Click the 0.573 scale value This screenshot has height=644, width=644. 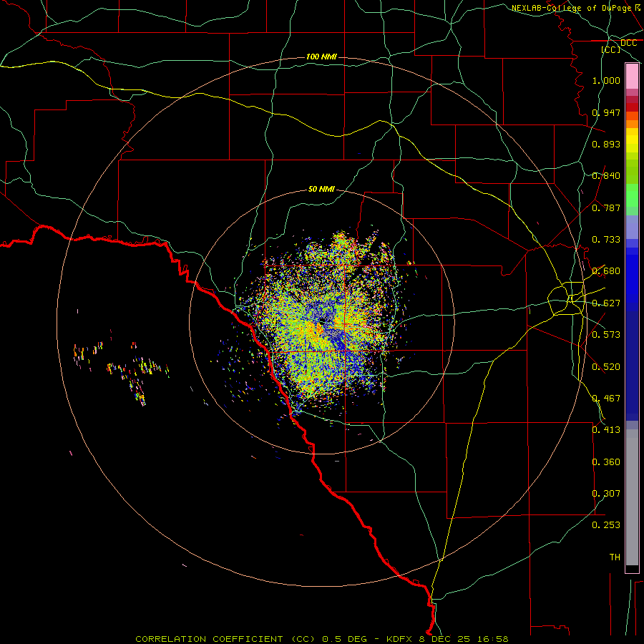(x=606, y=335)
